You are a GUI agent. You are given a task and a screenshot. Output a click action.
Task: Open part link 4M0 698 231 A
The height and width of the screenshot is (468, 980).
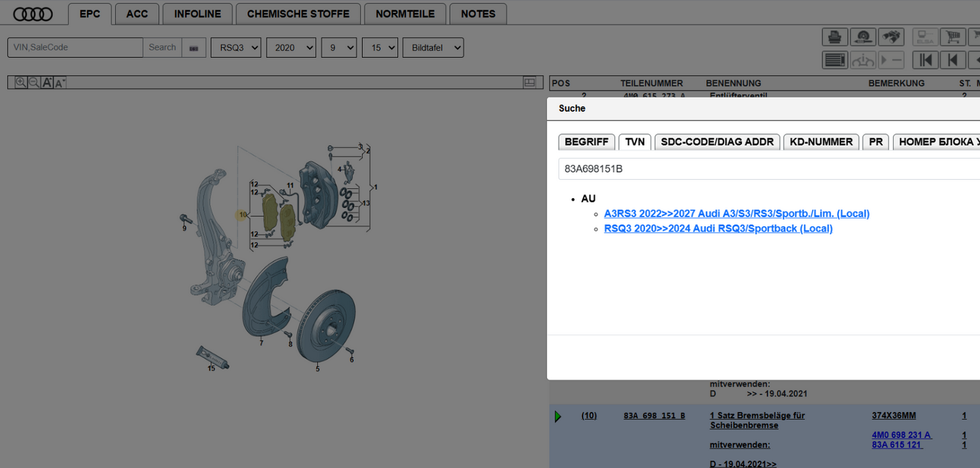coord(902,435)
